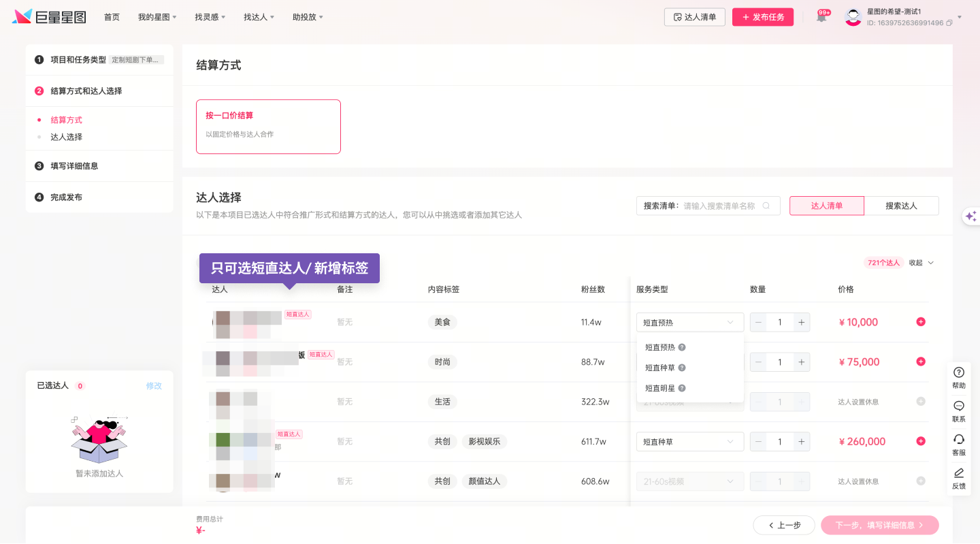
Task: Switch to the 达人清单 toggle tab
Action: pos(826,206)
